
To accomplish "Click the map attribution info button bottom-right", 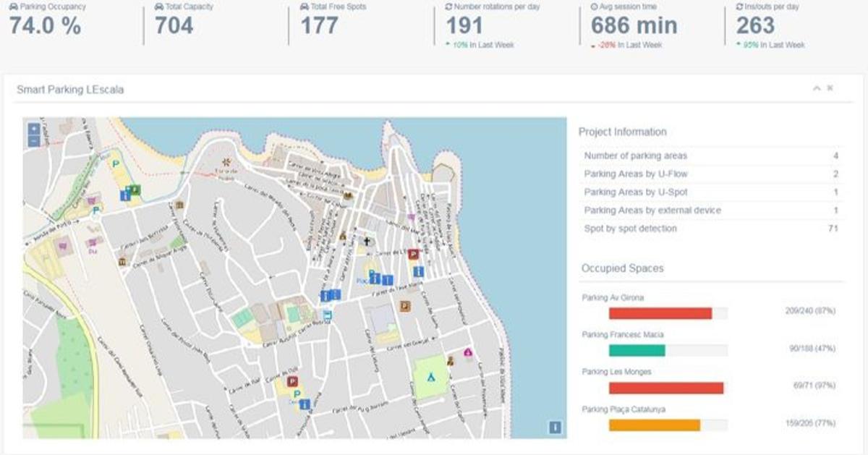I will coord(553,428).
